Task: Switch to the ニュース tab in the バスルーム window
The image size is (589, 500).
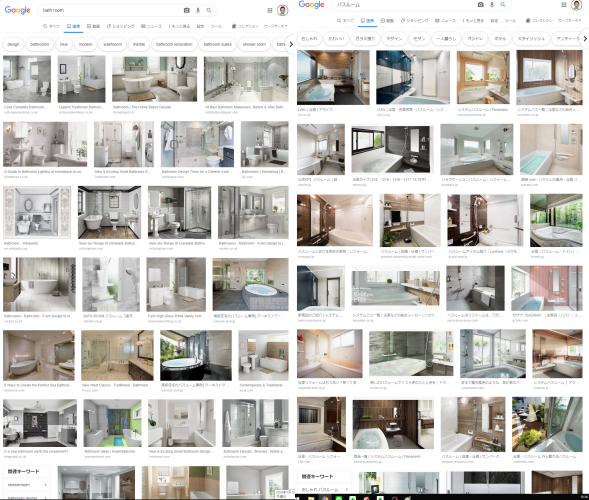Action: pyautogui.click(x=445, y=20)
